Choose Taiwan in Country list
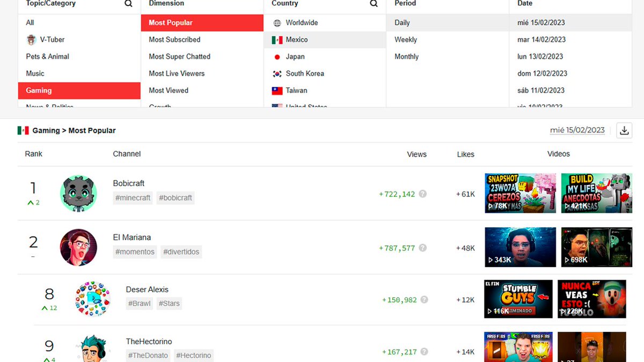 click(325, 91)
